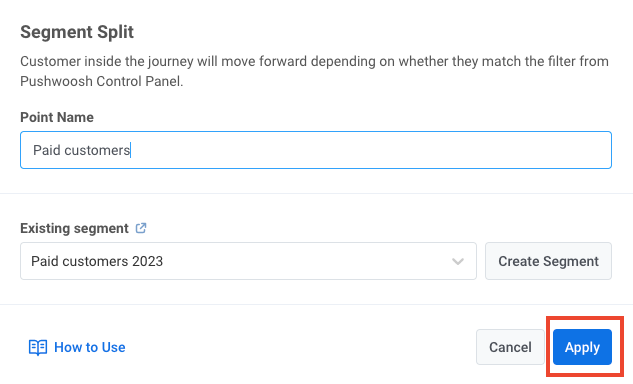Focus the Point Name input field
This screenshot has height=384, width=633.
(x=316, y=150)
